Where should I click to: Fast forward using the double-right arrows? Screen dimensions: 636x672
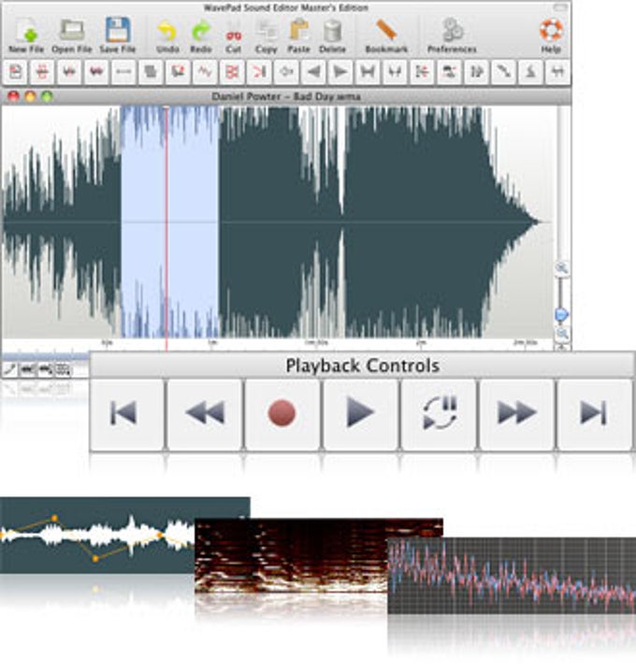tap(516, 413)
